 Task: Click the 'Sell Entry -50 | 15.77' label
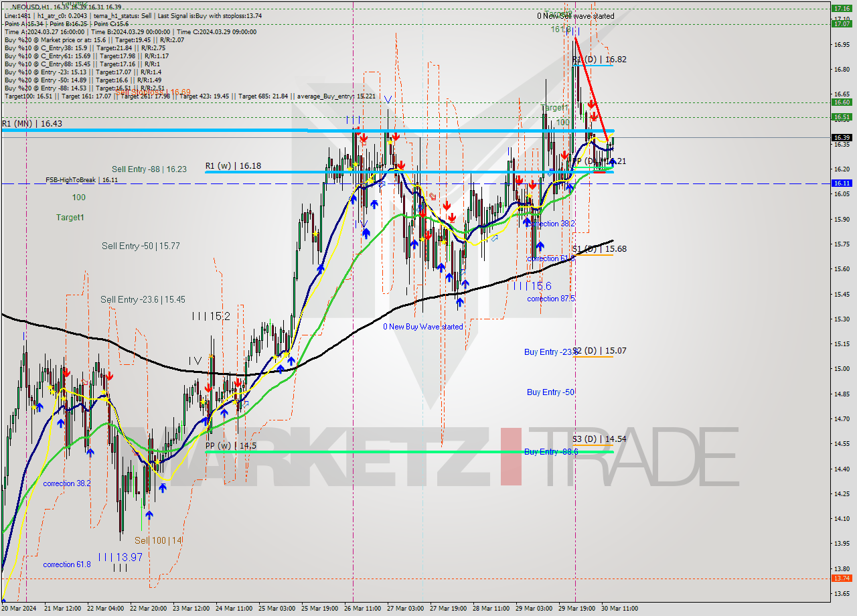pyautogui.click(x=141, y=246)
